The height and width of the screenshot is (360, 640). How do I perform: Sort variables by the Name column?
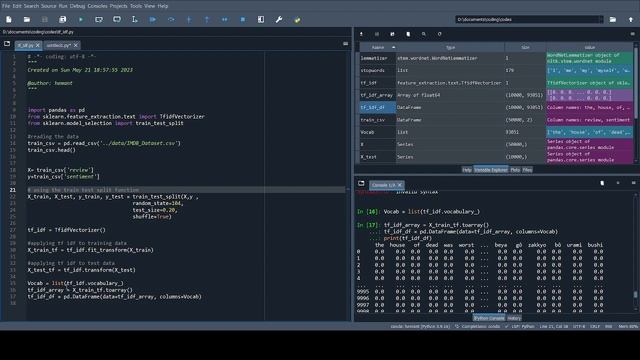tap(378, 47)
